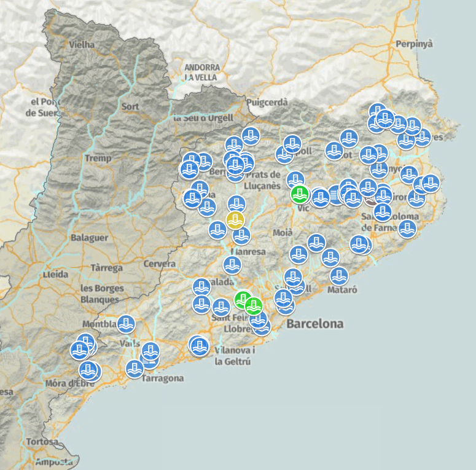This screenshot has height=470, width=476.
Task: Open the marker right of 'de Farners' label
Action: (x=407, y=229)
